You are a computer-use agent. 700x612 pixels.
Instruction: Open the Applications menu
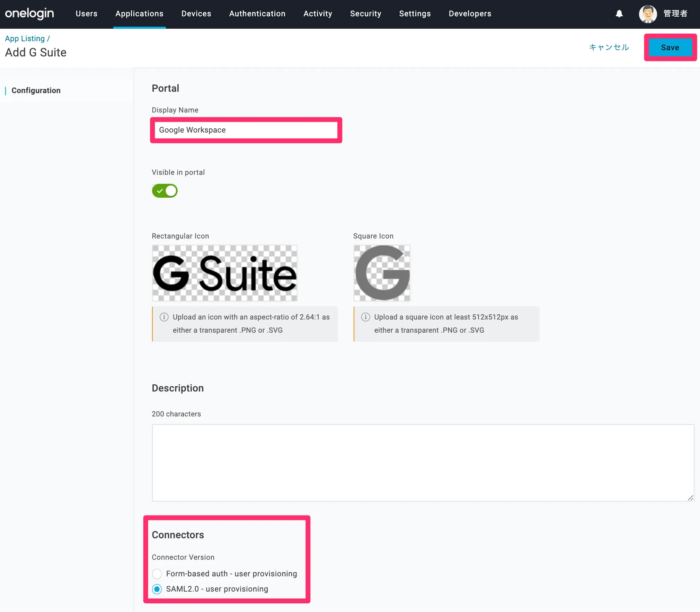click(139, 14)
